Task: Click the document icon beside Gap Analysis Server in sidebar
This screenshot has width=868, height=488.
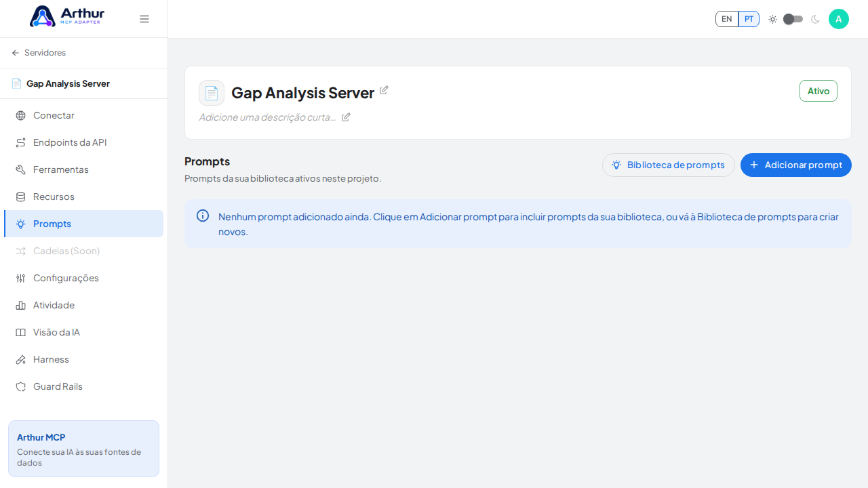Action: [x=17, y=83]
